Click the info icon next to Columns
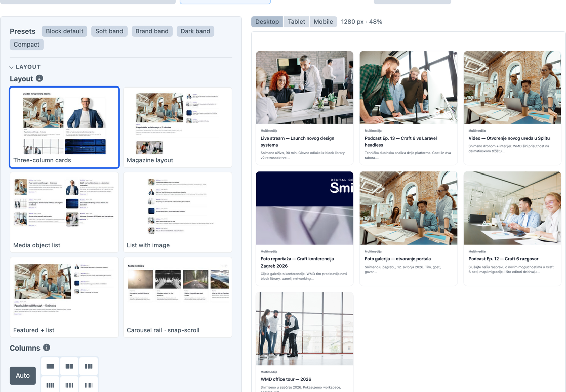Viewport: 566px width, 392px height. 47,347
